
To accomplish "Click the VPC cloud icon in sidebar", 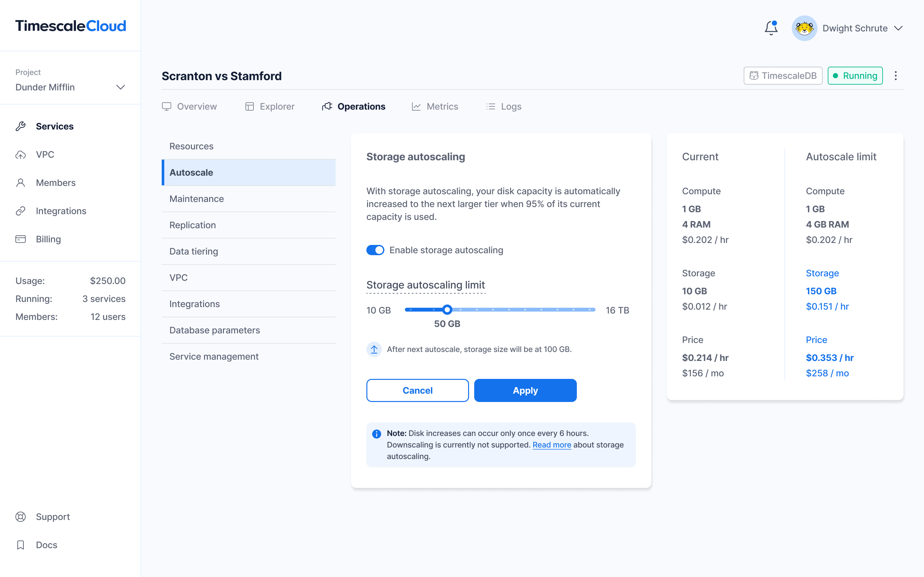I will (21, 155).
